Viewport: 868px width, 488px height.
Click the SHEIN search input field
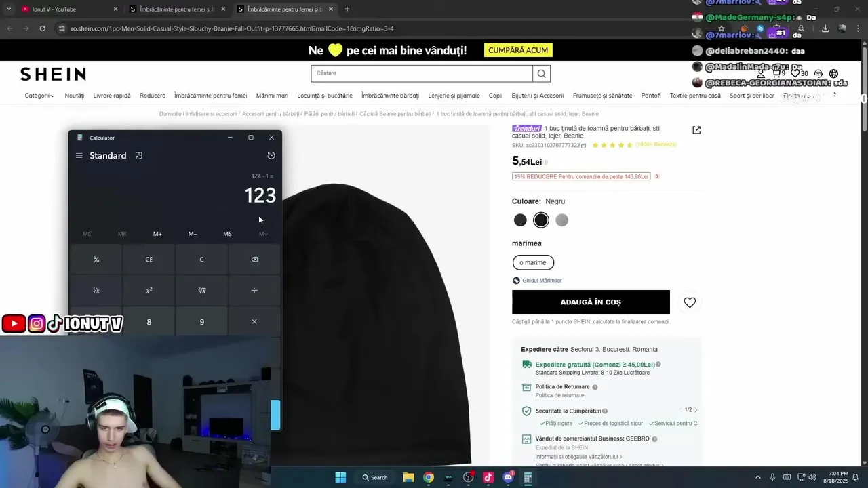422,73
